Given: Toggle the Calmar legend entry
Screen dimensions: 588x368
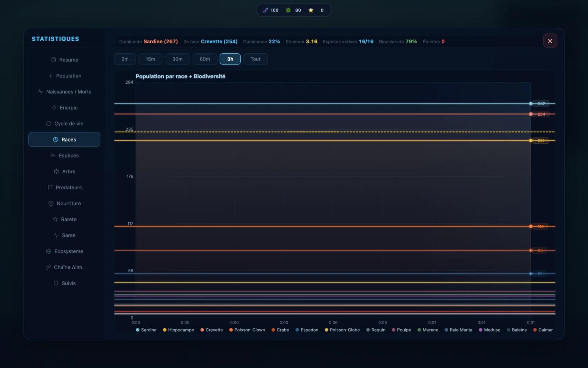Looking at the screenshot, I should (543, 330).
